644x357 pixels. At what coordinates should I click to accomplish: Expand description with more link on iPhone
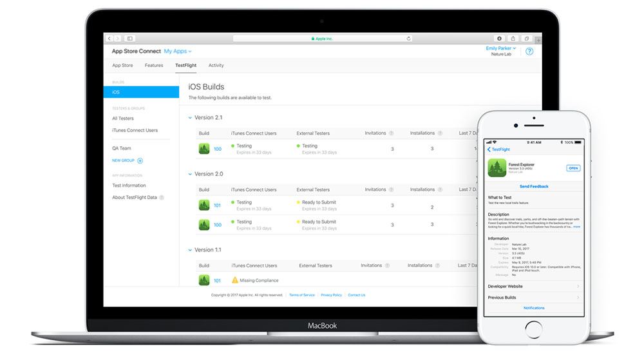(x=577, y=227)
